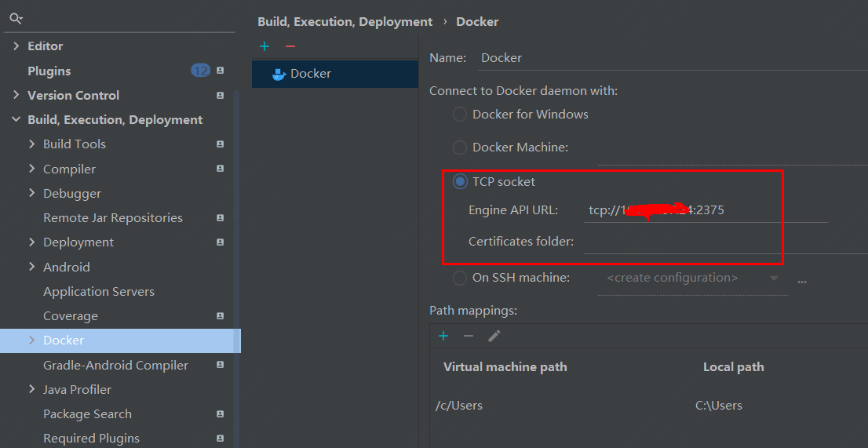Click the settings search magnifier icon

16,18
